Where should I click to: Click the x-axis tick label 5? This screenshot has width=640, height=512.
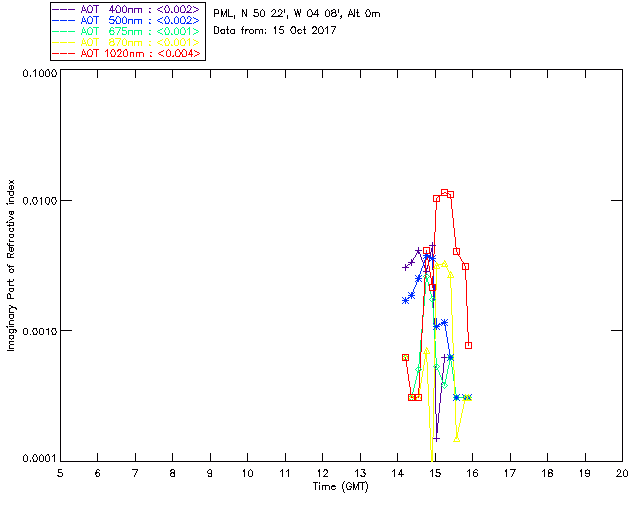[x=60, y=473]
